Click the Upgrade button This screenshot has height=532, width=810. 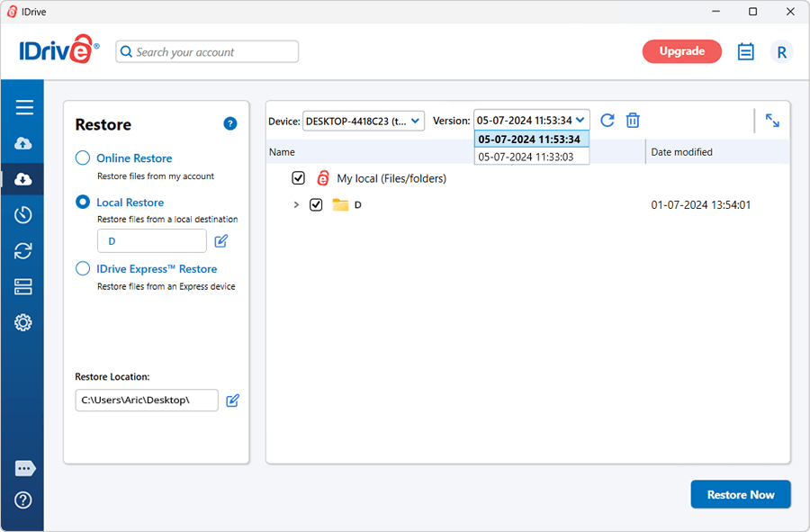click(682, 51)
